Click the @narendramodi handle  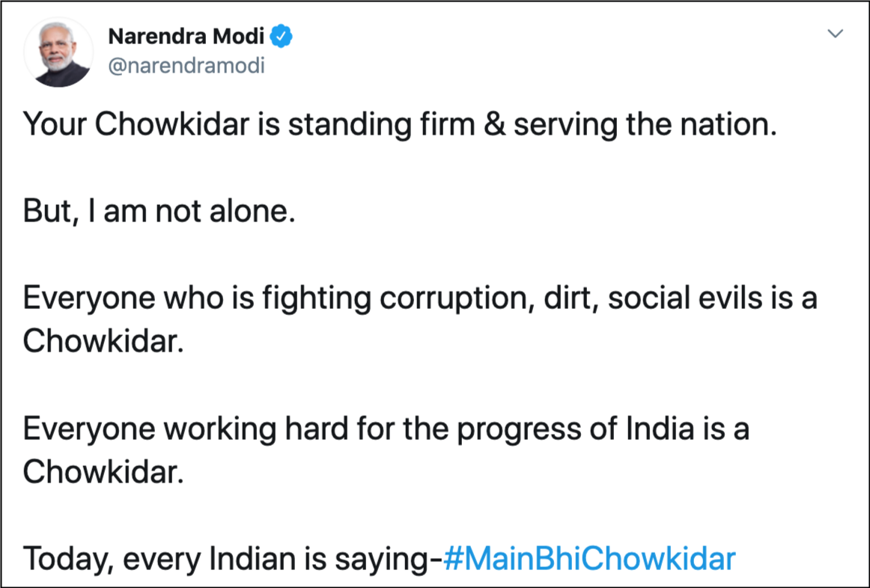click(186, 66)
